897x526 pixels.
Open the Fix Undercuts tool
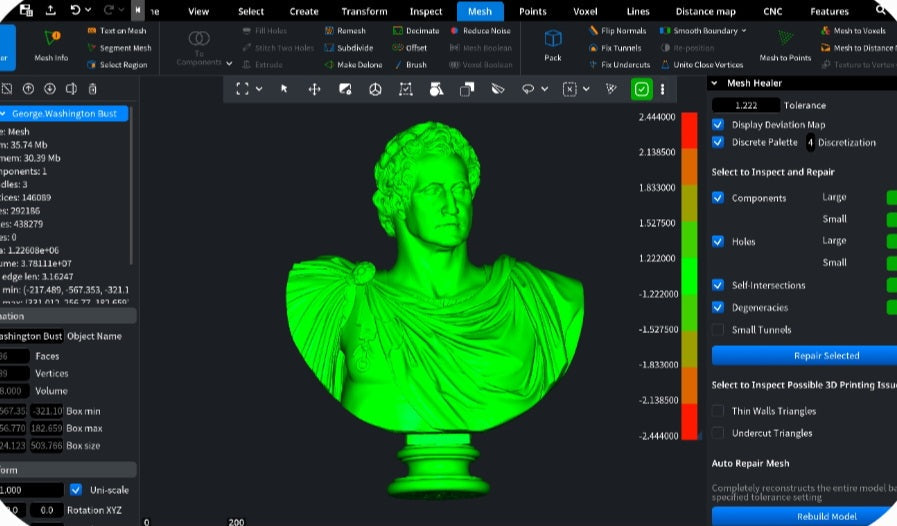point(620,65)
